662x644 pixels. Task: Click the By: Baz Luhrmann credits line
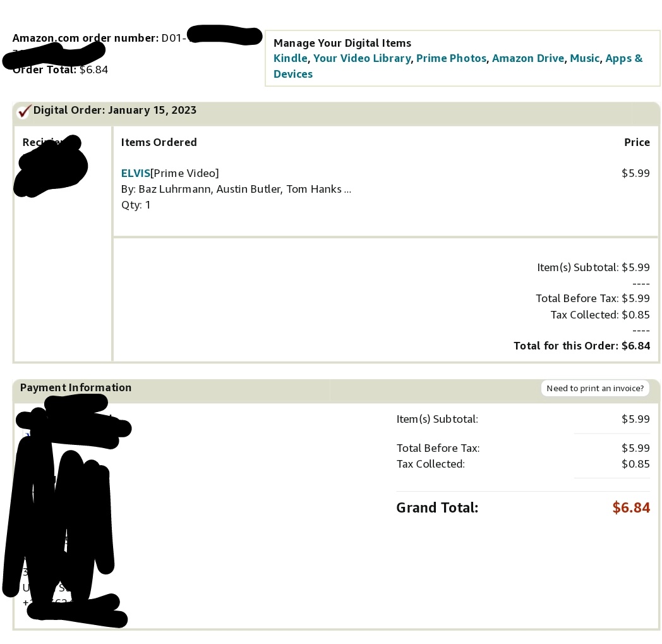point(236,189)
